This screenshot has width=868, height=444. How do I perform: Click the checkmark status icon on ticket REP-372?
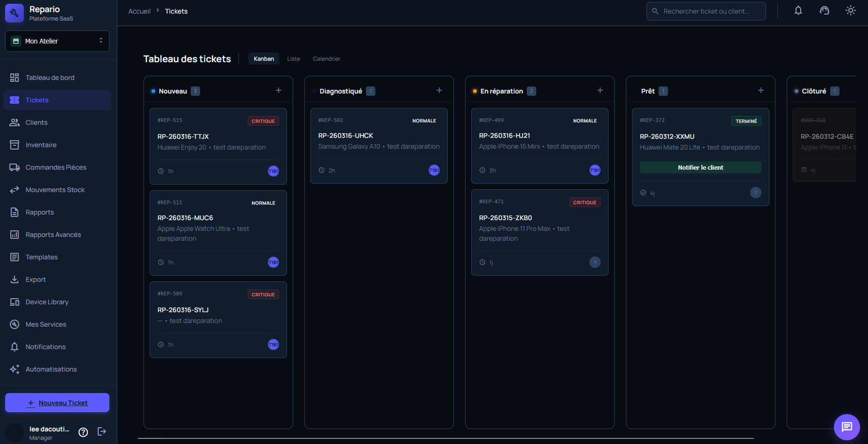(x=643, y=193)
